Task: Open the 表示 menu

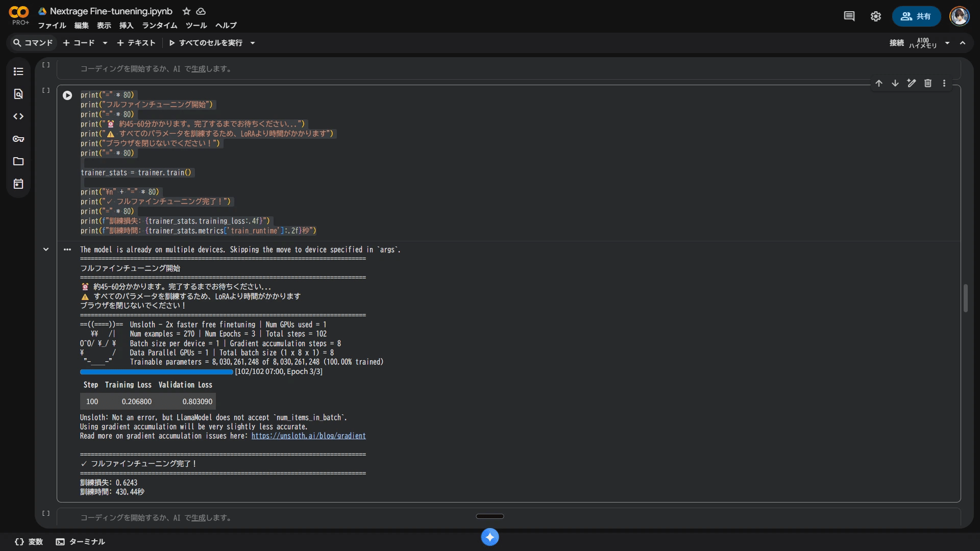Action: coord(104,26)
